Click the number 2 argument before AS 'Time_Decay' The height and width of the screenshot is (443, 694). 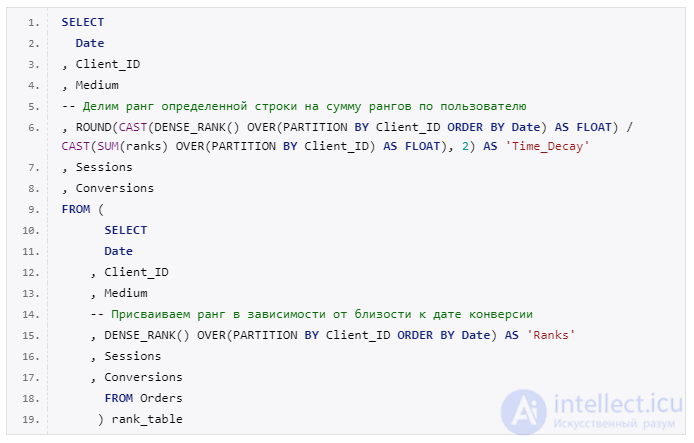[466, 146]
